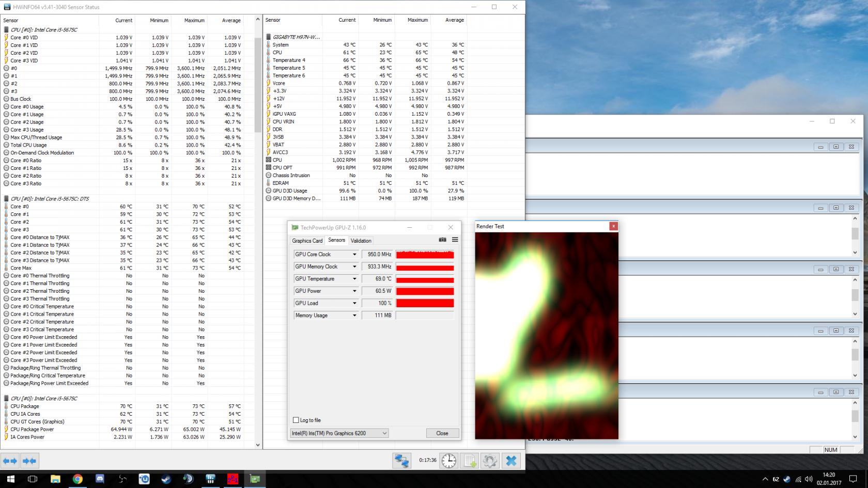
Task: Select the Core #0 VID row
Action: 129,37
